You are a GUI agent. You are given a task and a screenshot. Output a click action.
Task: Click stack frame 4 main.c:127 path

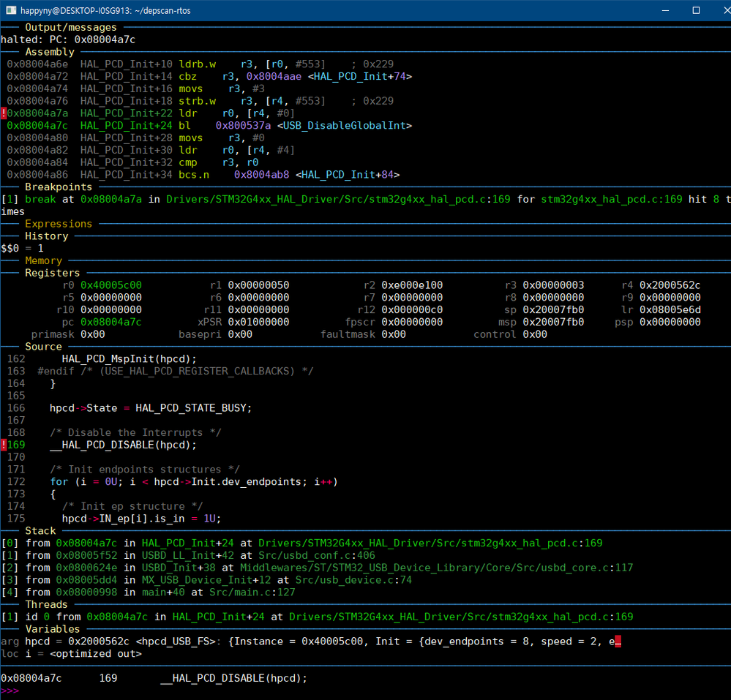252,592
